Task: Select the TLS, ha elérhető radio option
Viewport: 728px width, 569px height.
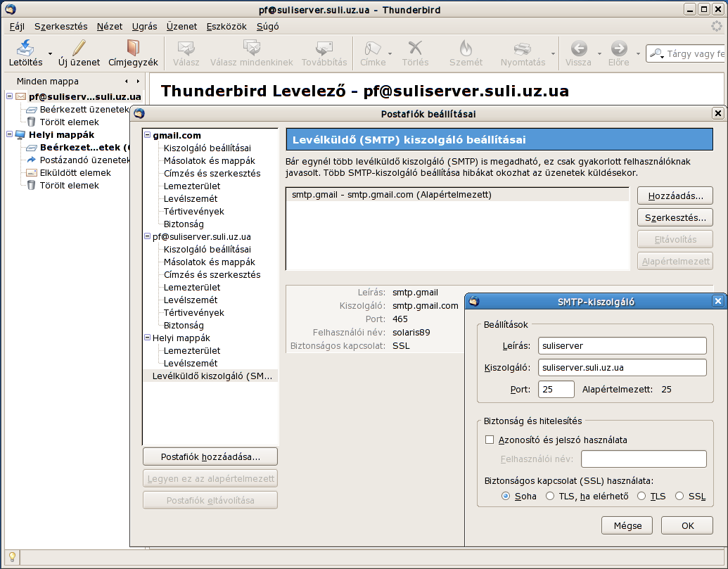Action: pos(550,497)
